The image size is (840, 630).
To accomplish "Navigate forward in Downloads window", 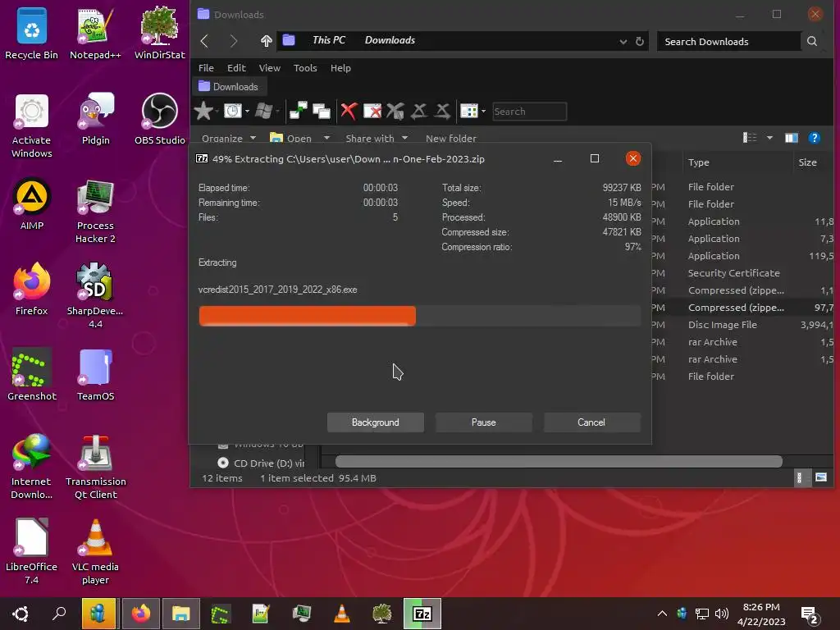I will [x=234, y=41].
